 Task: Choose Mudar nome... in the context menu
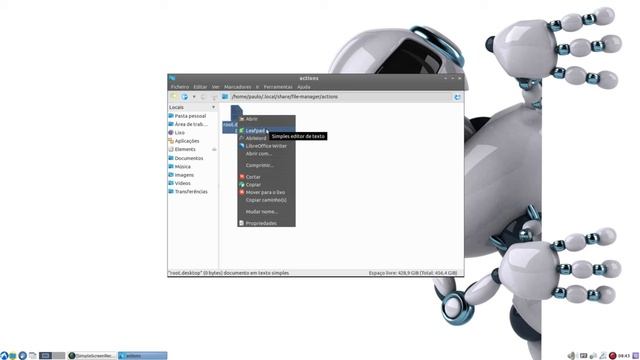[x=266, y=211]
